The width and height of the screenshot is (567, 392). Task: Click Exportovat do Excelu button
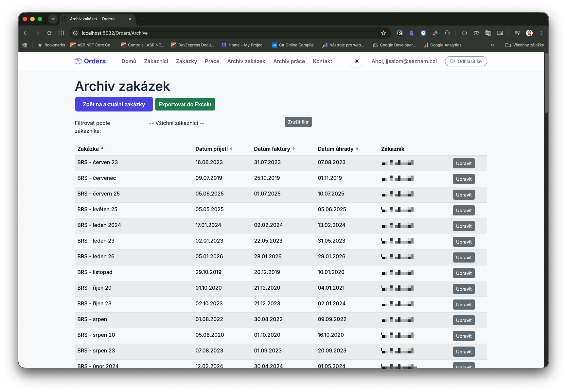(185, 104)
